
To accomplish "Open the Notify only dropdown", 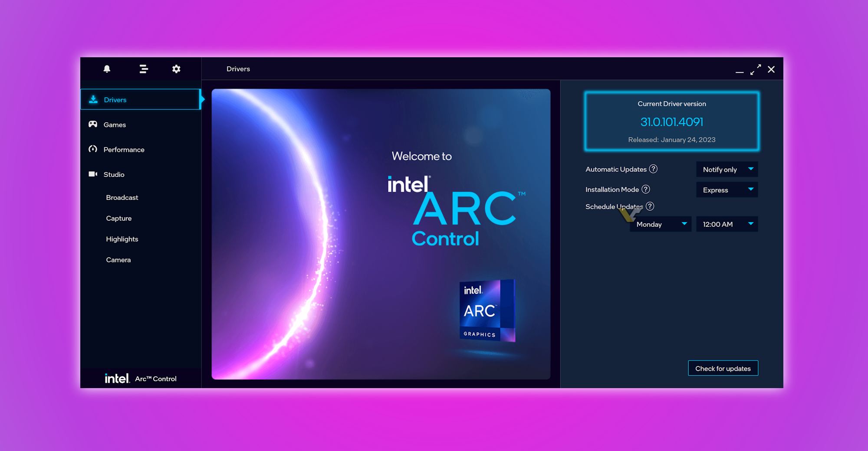I will [x=727, y=169].
